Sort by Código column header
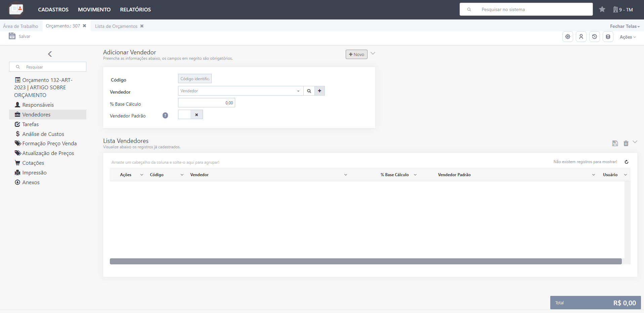The width and height of the screenshot is (644, 313). 157,175
